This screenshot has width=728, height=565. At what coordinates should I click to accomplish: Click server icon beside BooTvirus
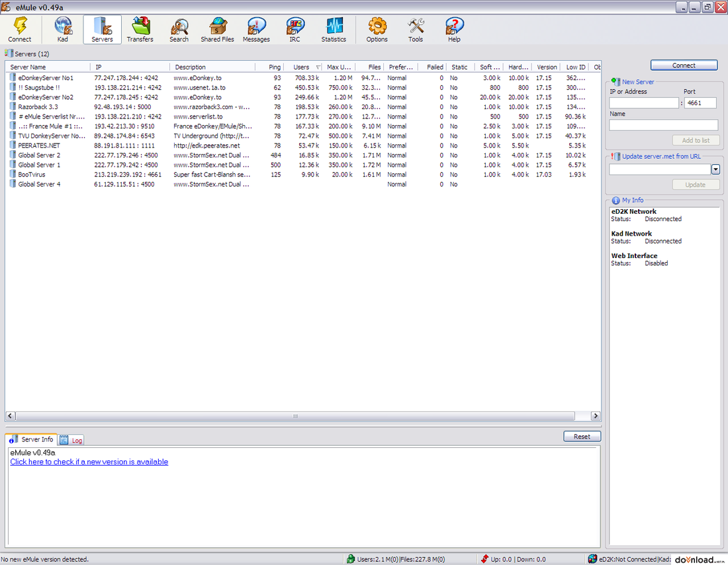(13, 174)
